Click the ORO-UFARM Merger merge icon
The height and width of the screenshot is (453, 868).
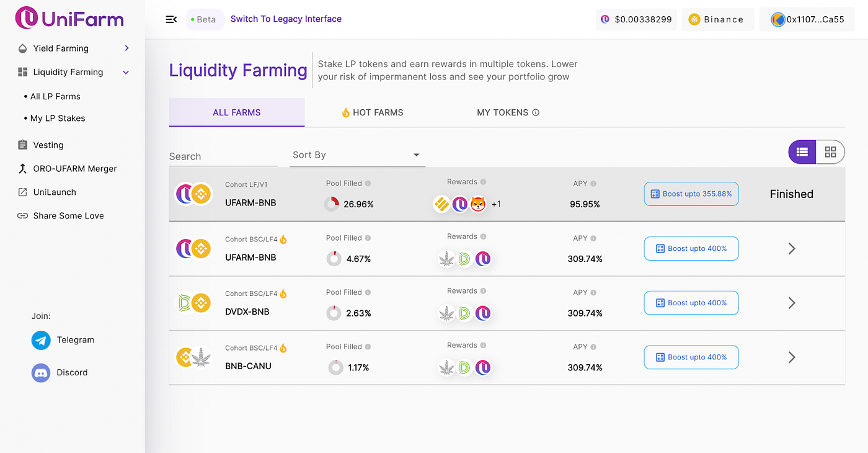coord(23,168)
